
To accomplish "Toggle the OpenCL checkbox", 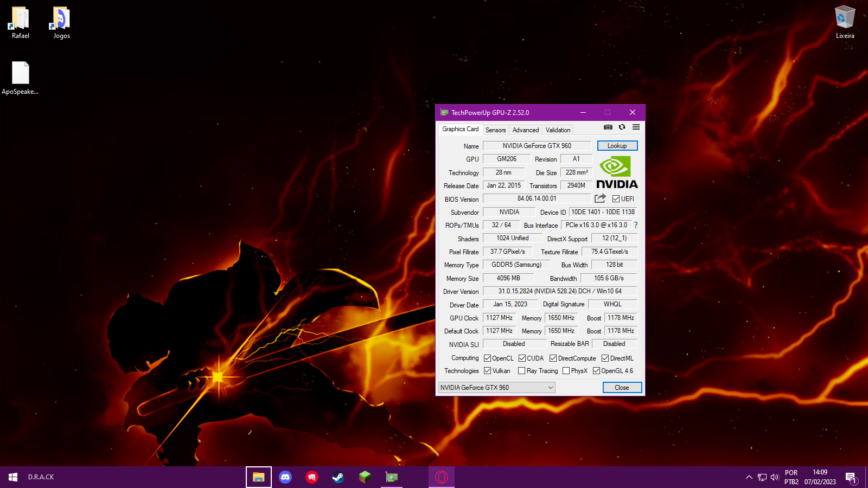I will tap(487, 358).
